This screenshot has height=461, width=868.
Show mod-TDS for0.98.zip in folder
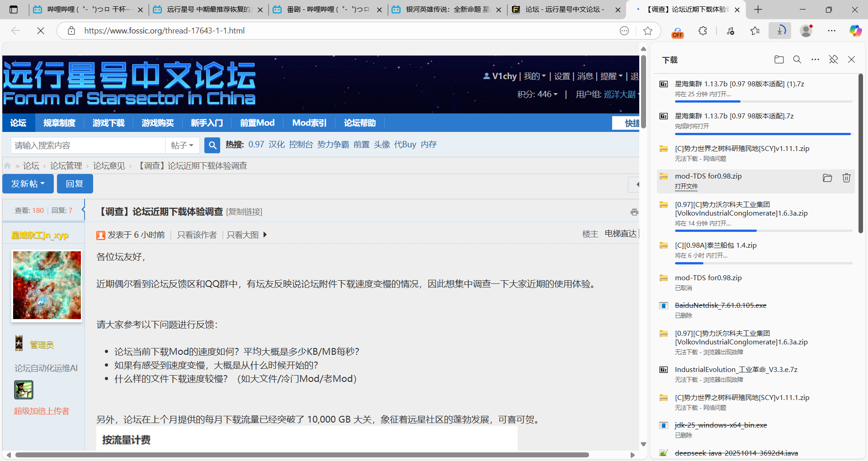(x=827, y=178)
